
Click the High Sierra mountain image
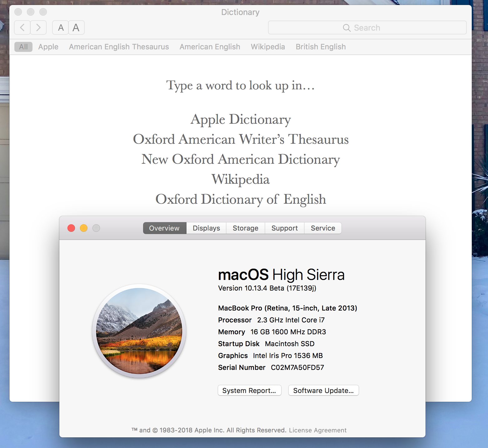[x=139, y=331]
